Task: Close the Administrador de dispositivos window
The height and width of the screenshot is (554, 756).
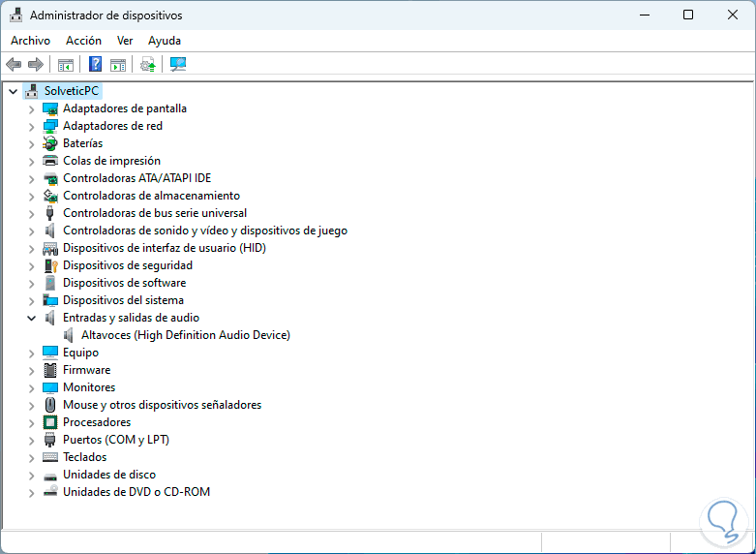Action: coord(733,15)
